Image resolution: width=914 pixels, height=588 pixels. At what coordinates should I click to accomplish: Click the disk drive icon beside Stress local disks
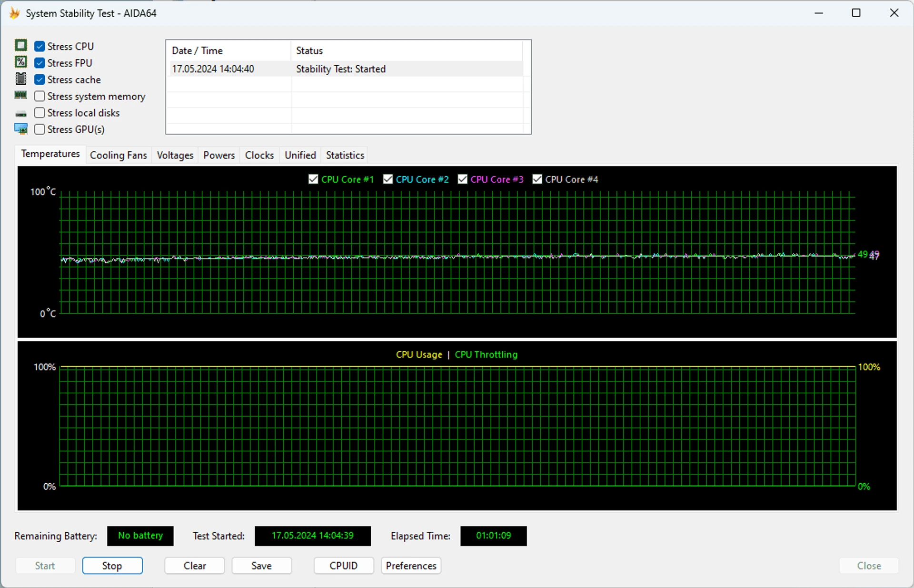pos(21,114)
